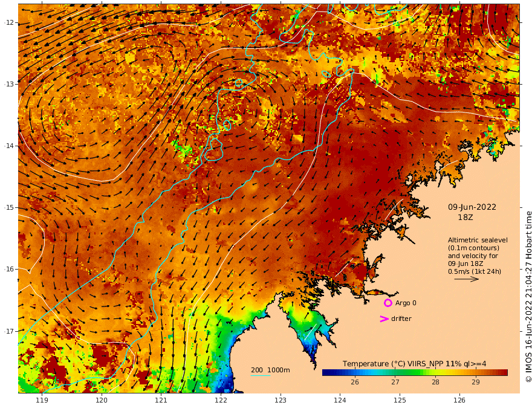Image resolution: width=532 pixels, height=411 pixels.
Task: Click latitude label -12
Action: click(x=9, y=22)
